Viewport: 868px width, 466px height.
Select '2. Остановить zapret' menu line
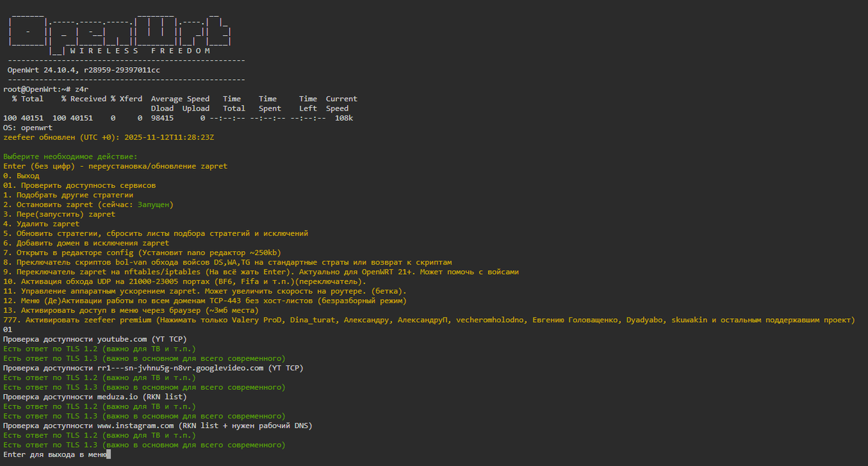pyautogui.click(x=88, y=204)
